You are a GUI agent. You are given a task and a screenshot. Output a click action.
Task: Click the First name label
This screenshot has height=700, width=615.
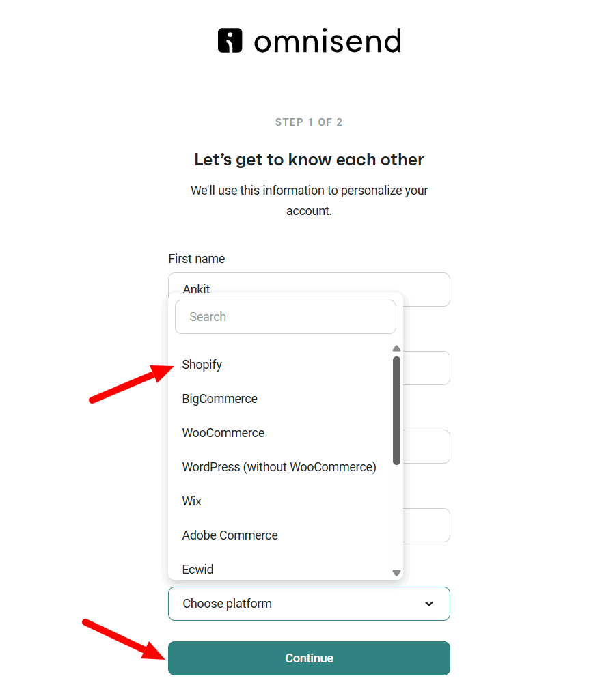197,258
